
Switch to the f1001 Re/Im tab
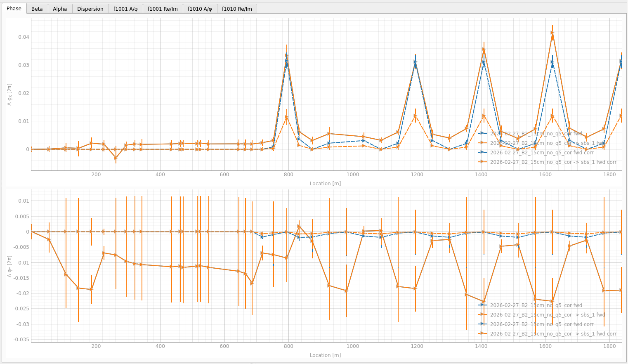[x=163, y=9]
